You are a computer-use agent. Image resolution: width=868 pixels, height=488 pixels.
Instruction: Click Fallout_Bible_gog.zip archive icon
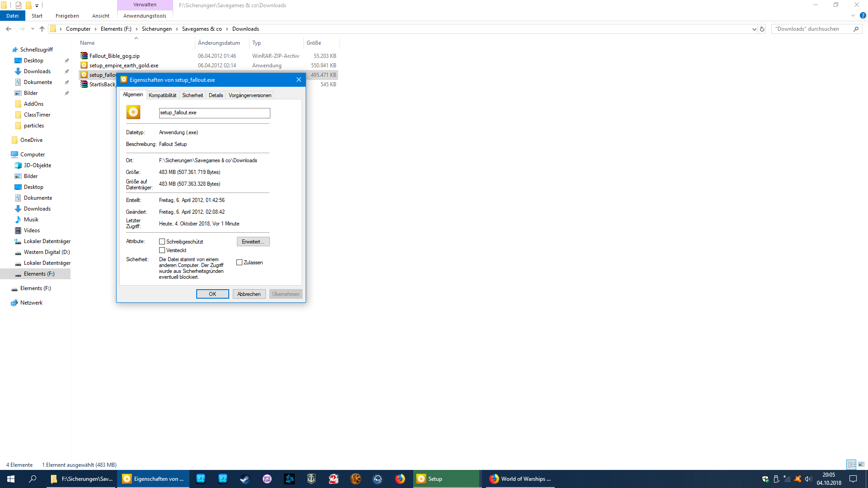coord(84,56)
